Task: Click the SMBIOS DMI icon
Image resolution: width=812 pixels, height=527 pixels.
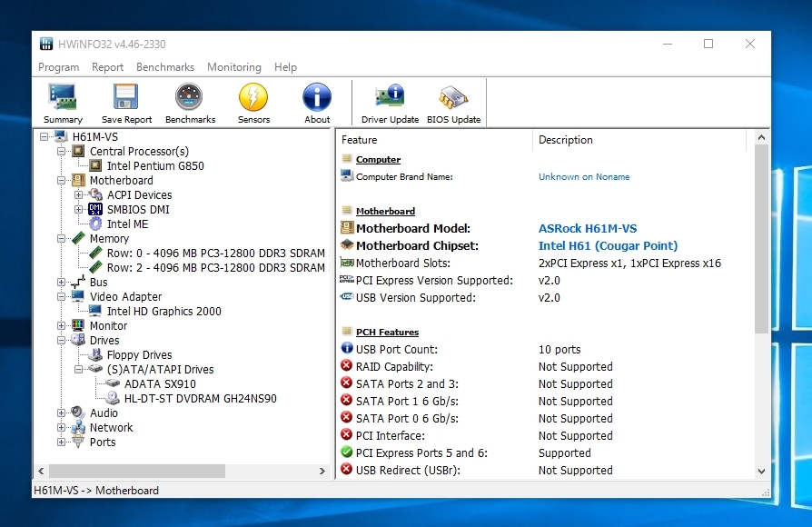Action: point(95,209)
